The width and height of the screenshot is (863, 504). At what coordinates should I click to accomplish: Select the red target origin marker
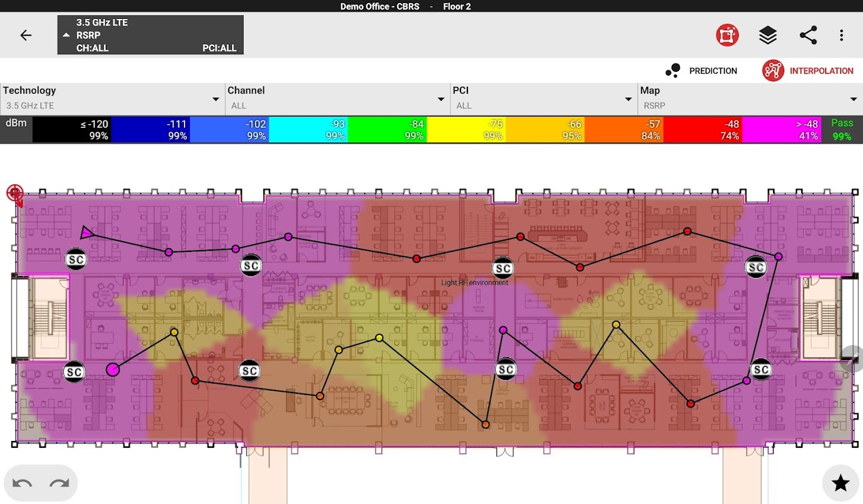(14, 193)
